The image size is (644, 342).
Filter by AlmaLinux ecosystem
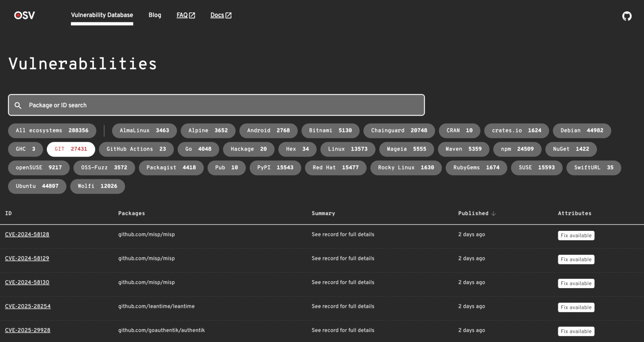coord(144,131)
